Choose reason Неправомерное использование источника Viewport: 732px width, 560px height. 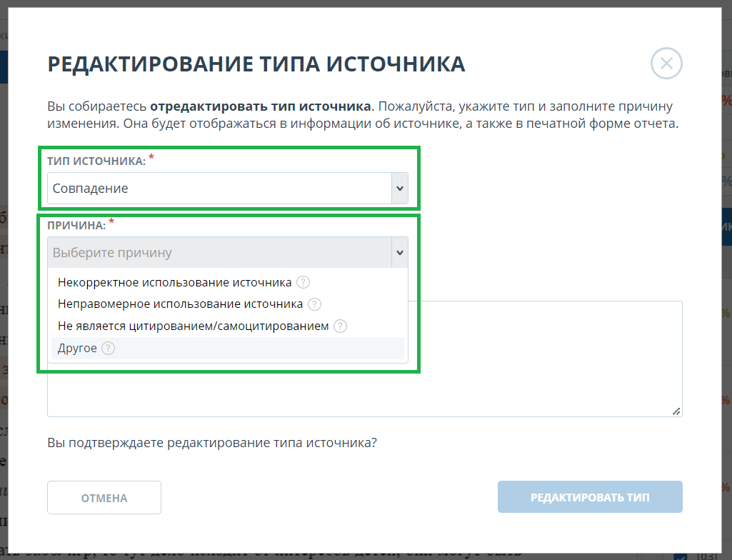click(180, 304)
